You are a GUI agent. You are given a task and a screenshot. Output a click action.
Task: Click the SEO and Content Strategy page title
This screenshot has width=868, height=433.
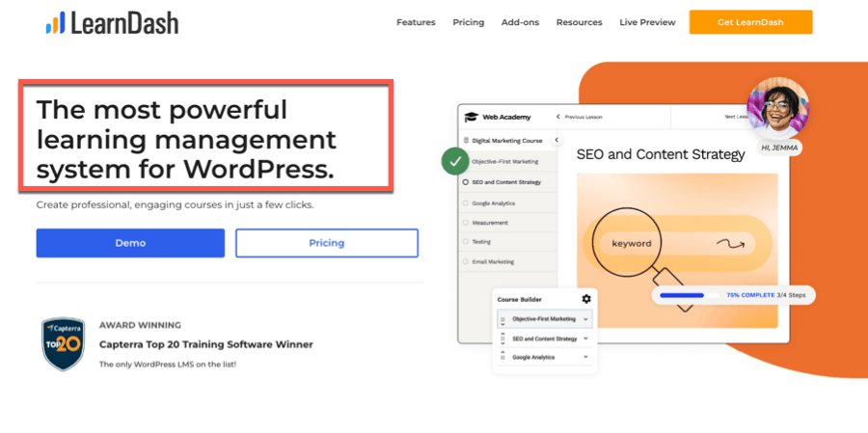click(661, 154)
